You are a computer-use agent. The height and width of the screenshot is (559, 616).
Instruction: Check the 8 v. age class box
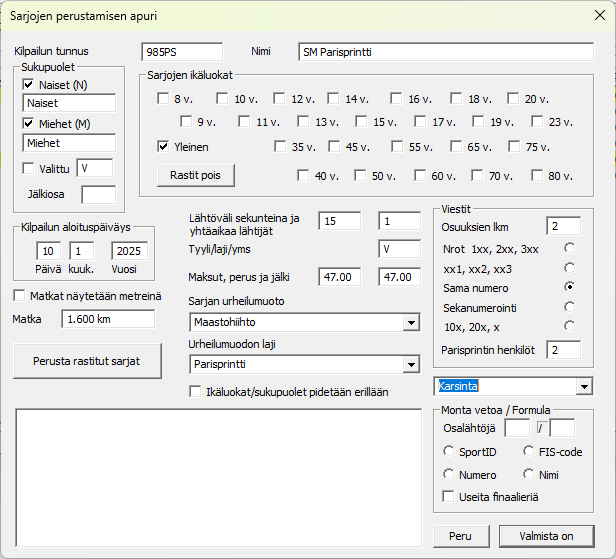point(164,99)
